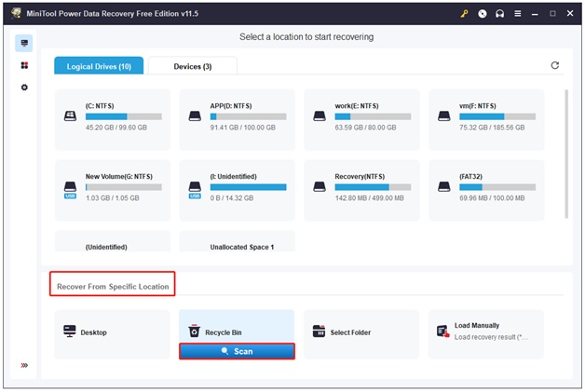This screenshot has width=585, height=392.
Task: Pick the work(E: NTFS) drive tile
Action: pos(361,120)
